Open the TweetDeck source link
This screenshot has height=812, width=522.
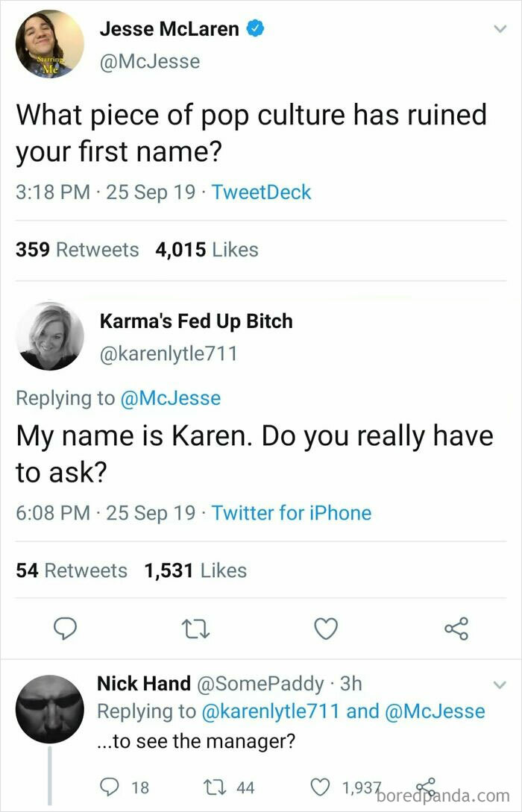260,192
